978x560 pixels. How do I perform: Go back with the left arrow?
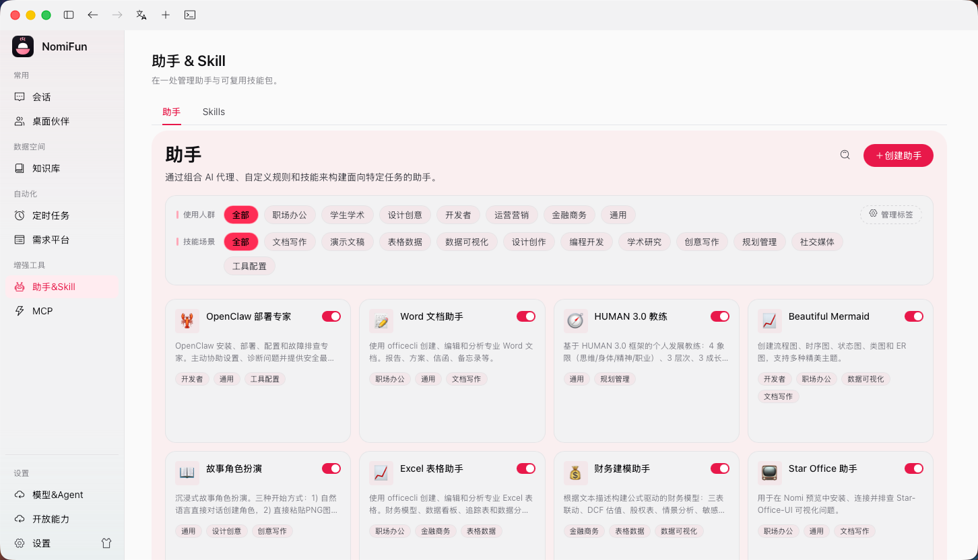click(93, 15)
